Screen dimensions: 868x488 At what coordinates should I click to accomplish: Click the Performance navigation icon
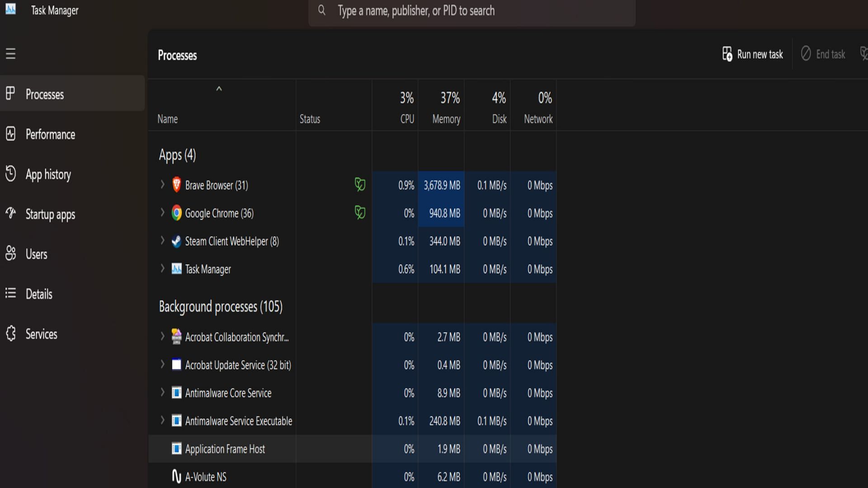coord(11,134)
